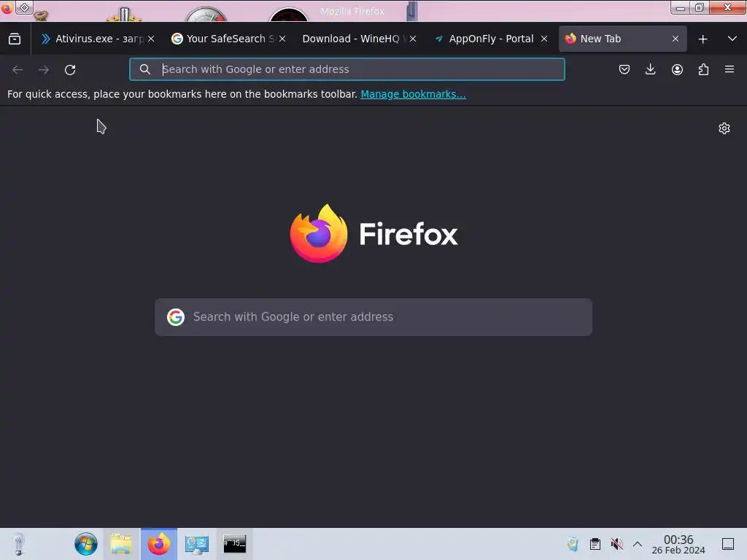Go back one page

(x=18, y=70)
